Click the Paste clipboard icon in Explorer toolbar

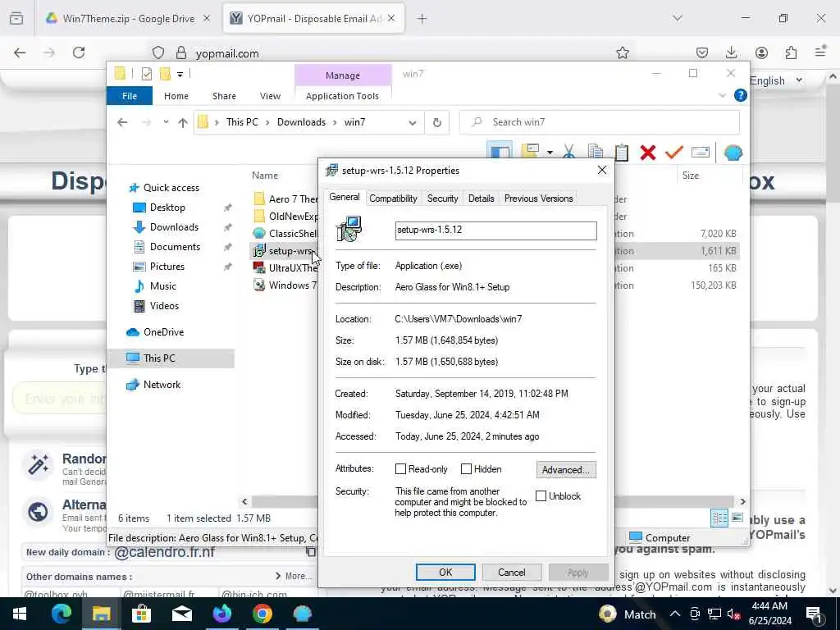(x=622, y=152)
